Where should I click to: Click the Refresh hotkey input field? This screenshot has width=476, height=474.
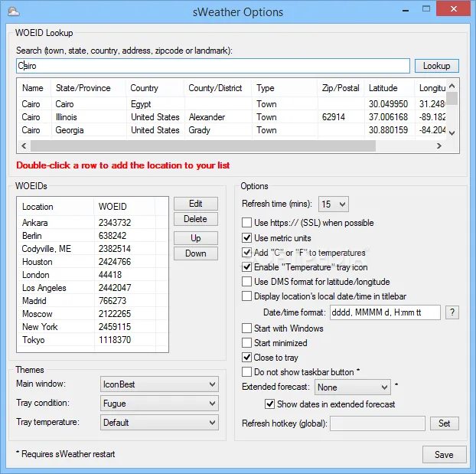pos(377,423)
